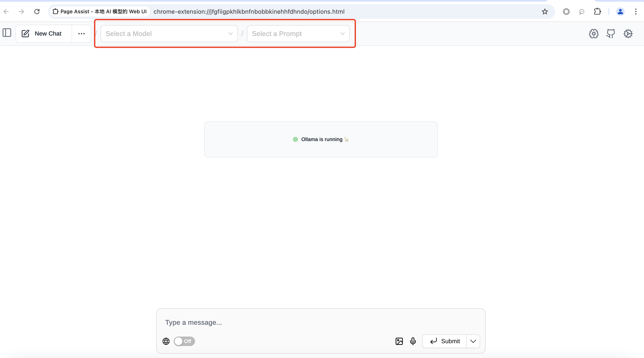Start a New Chat

tap(44, 33)
